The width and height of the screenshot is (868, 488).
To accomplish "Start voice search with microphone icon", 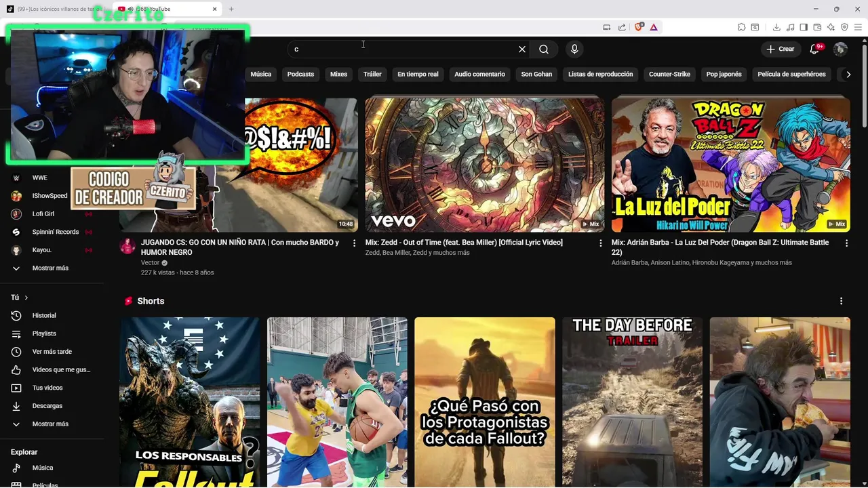I will click(x=574, y=49).
